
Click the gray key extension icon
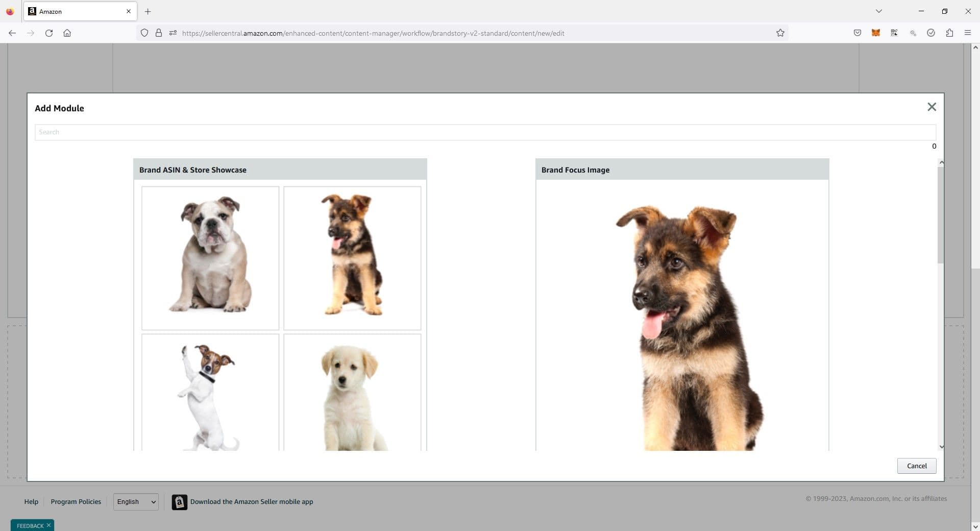913,33
